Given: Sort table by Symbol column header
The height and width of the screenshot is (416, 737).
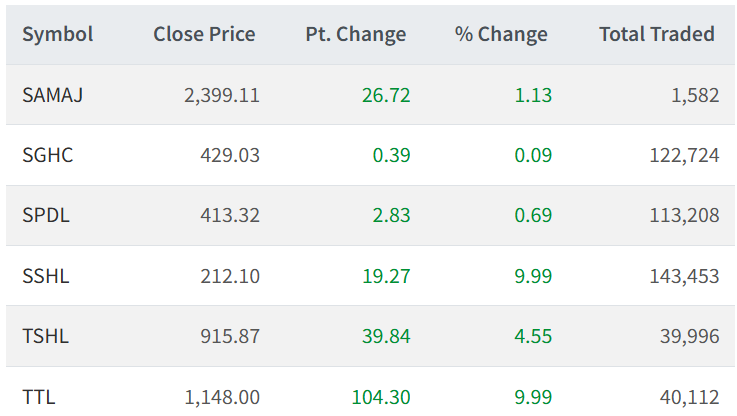Looking at the screenshot, I should tap(57, 34).
